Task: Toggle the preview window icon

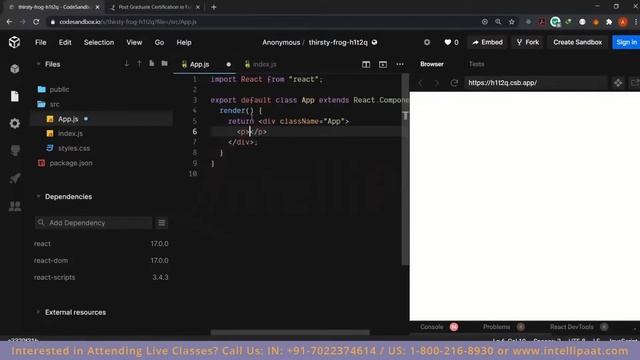Action: tap(383, 64)
